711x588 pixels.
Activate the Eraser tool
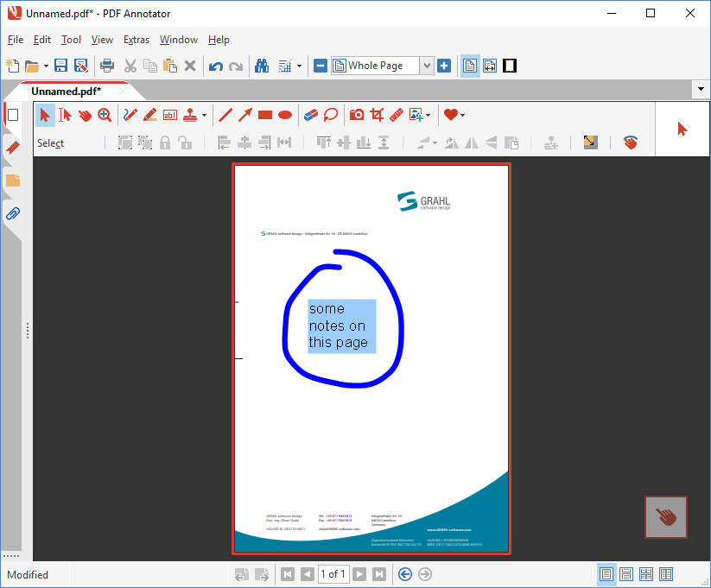click(311, 115)
